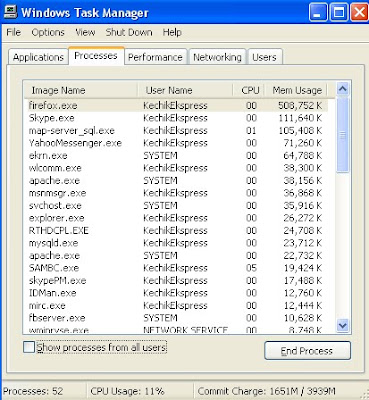Select the skypePM.exe process
Screen dimensions: 369x400
[x=176, y=281]
